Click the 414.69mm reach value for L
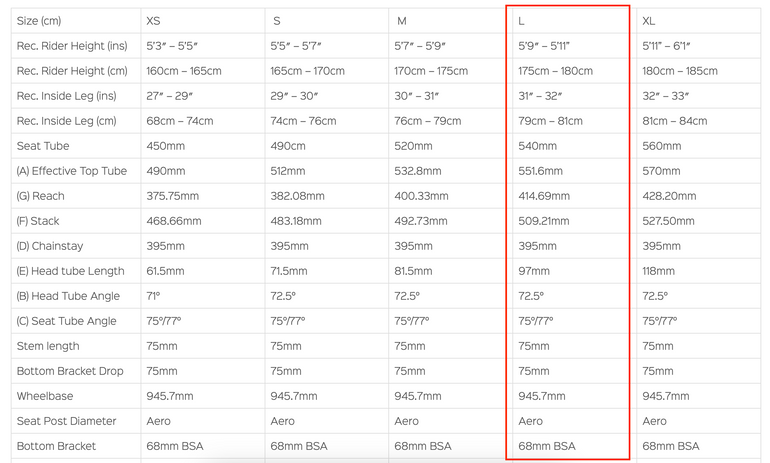The image size is (770, 463). (x=544, y=196)
